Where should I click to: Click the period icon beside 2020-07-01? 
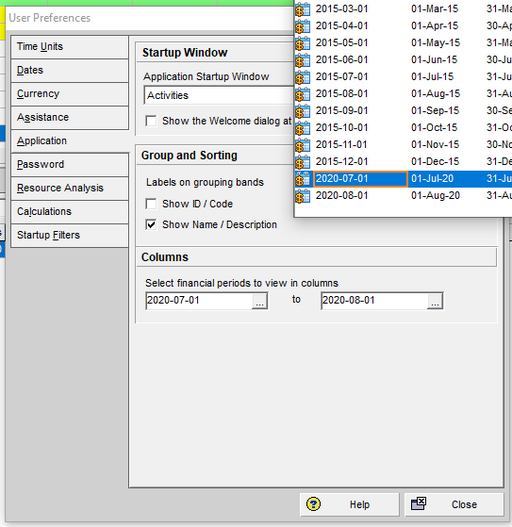click(302, 179)
